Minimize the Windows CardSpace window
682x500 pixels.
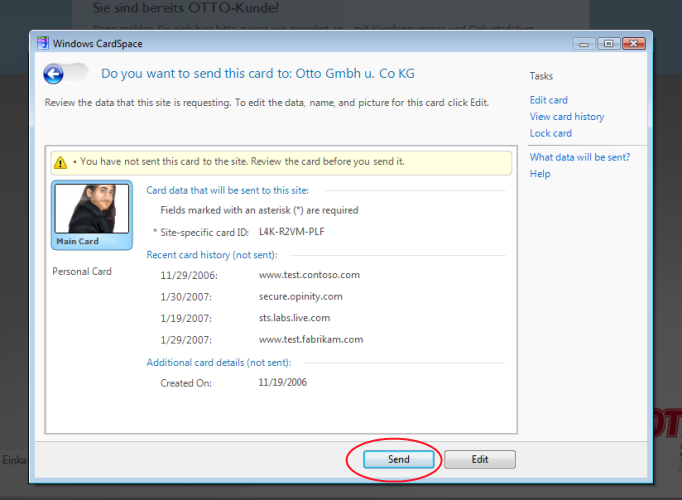[584, 44]
